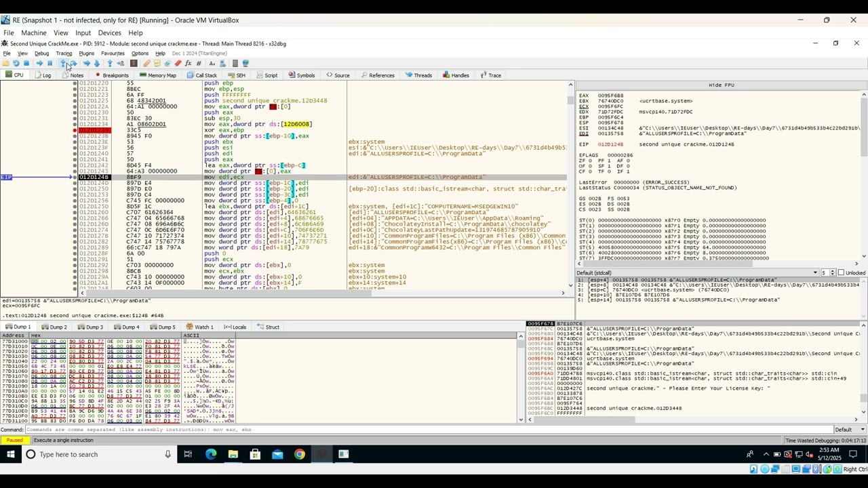Open VirtualBox Machine menu

click(x=34, y=33)
